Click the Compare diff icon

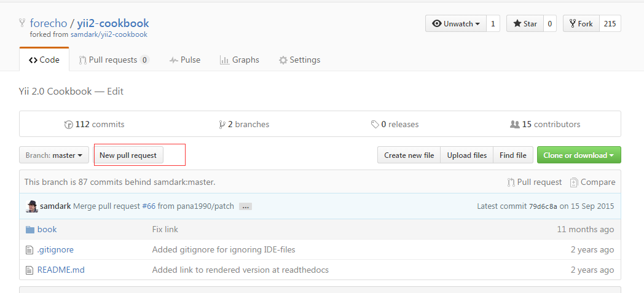[574, 182]
